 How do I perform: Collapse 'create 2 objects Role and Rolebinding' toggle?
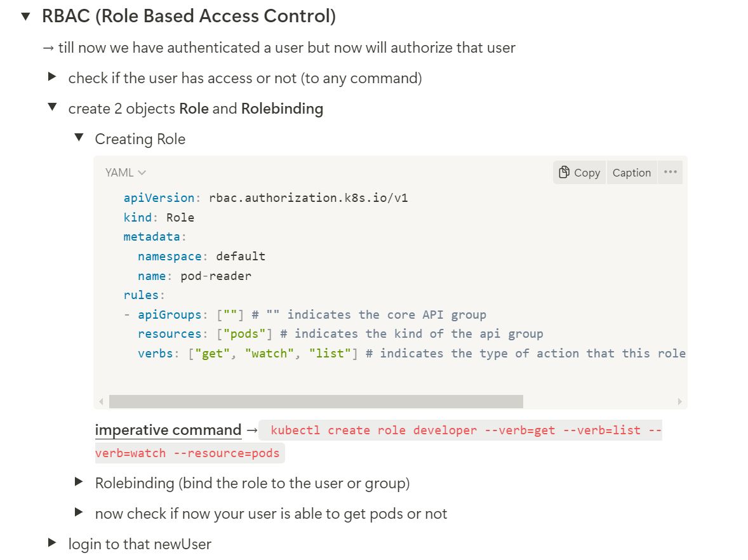pos(53,107)
